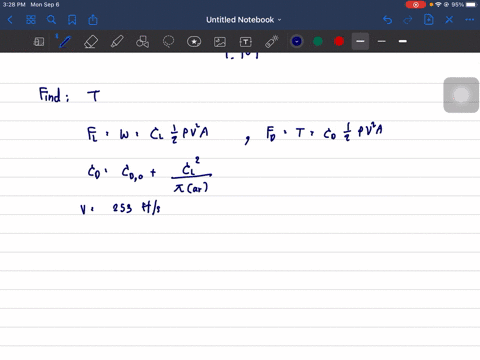Tap the 3:28 PM clock
Image resolution: width=480 pixels, height=360 pixels.
click(x=14, y=5)
